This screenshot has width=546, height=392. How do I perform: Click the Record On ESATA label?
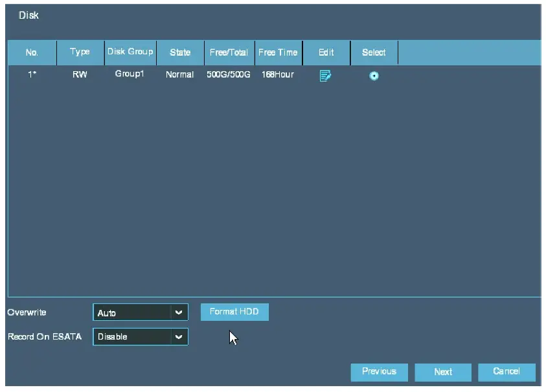(45, 337)
